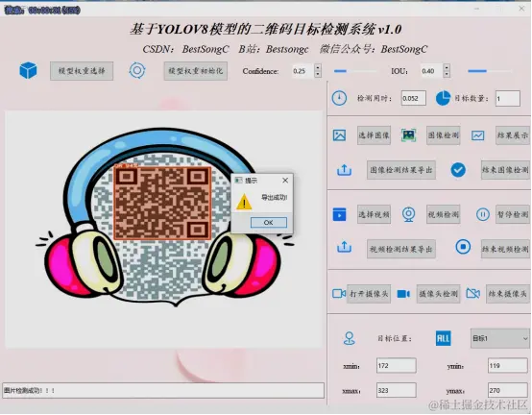Click the outlined camera open icon
This screenshot has width=532, height=415.
(x=339, y=294)
